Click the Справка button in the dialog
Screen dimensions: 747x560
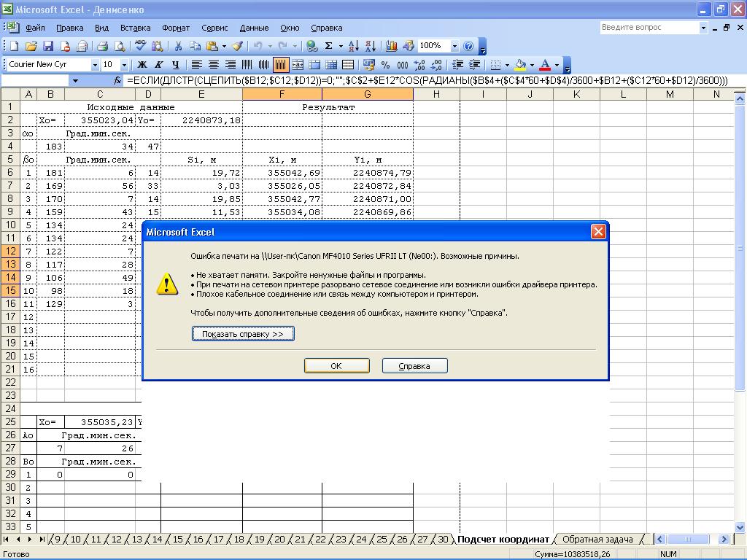[414, 366]
